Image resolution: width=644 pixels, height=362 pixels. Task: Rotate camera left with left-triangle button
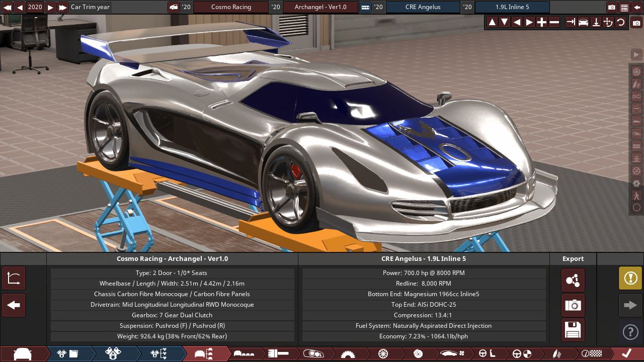tap(517, 22)
